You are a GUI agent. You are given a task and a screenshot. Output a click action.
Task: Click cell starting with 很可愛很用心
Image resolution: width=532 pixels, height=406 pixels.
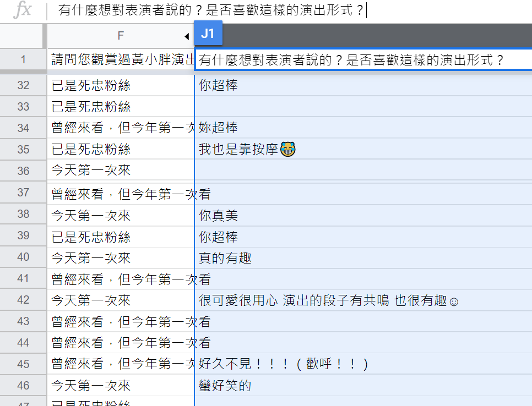[328, 300]
